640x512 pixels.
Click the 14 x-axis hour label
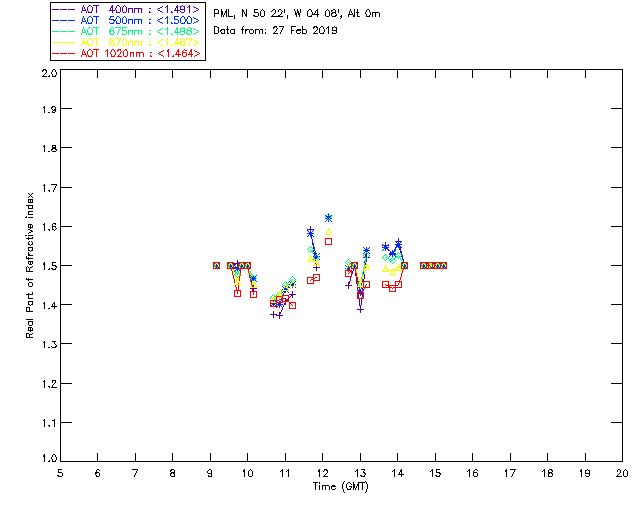(398, 473)
